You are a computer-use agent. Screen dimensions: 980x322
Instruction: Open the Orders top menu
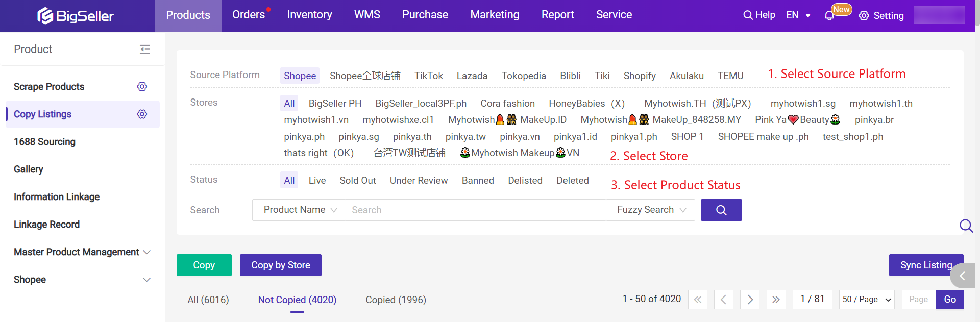(249, 15)
